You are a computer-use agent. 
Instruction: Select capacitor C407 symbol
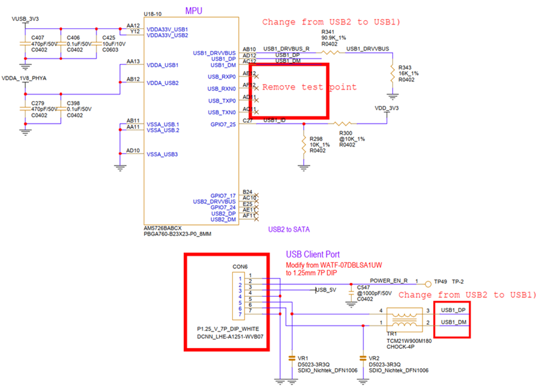[x=25, y=44]
